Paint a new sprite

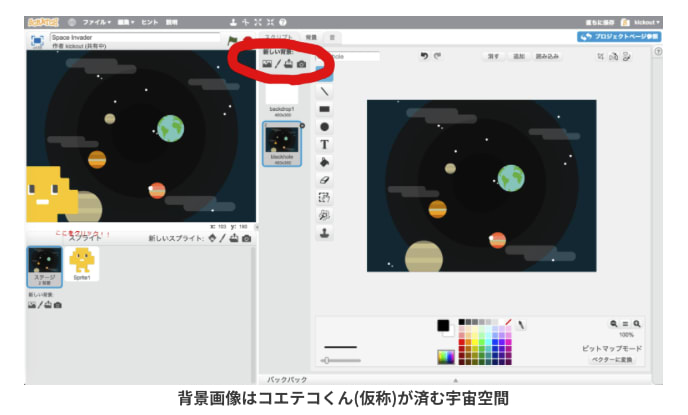[x=223, y=238]
